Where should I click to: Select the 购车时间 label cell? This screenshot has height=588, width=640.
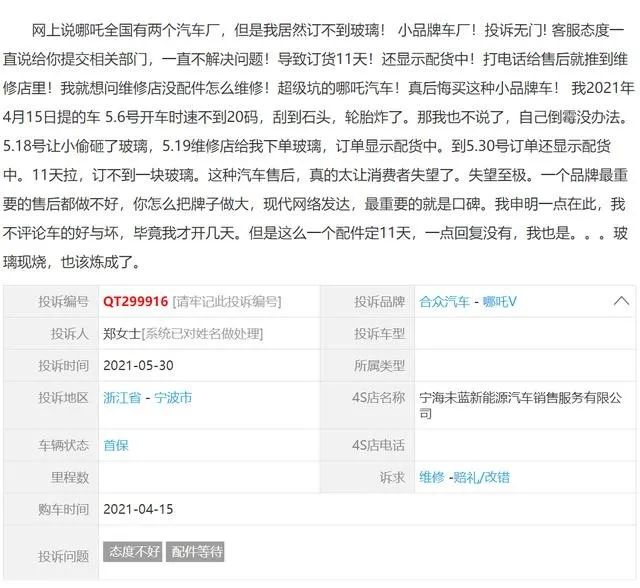pos(51,509)
